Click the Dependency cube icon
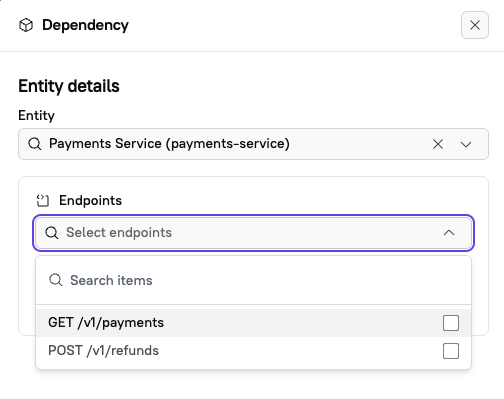This screenshot has height=399, width=504. (x=26, y=25)
